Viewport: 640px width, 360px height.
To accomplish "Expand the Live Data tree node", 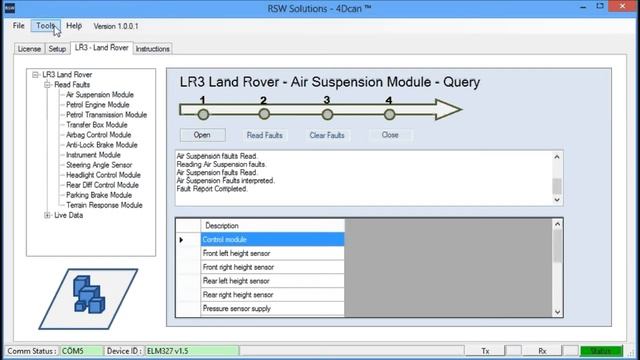I will point(47,215).
